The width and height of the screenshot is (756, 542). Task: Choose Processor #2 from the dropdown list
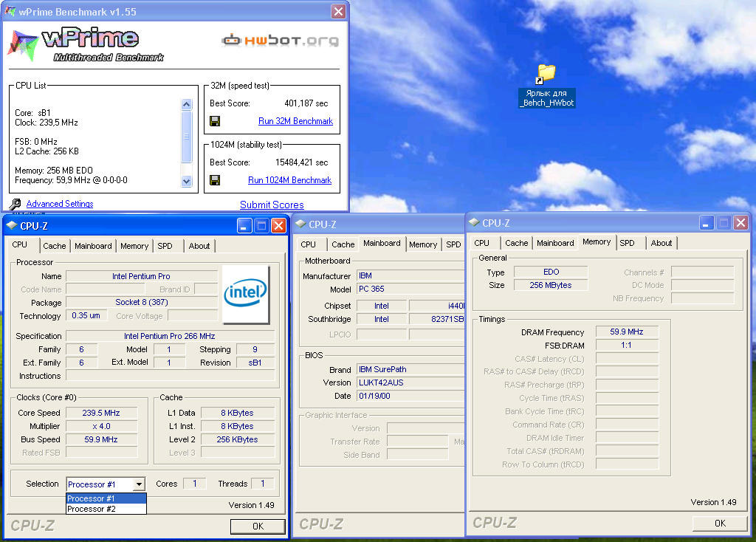click(106, 509)
